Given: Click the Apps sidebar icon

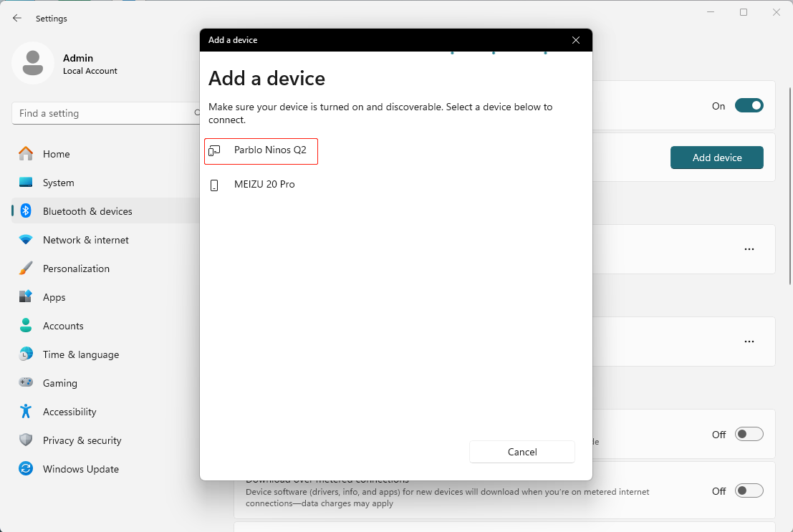Looking at the screenshot, I should (x=26, y=296).
